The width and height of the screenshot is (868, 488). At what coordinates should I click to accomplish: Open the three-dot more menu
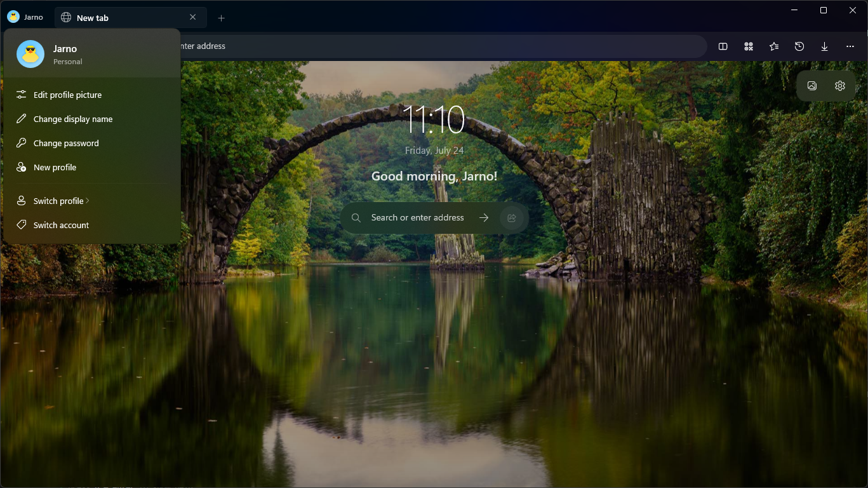pos(850,46)
